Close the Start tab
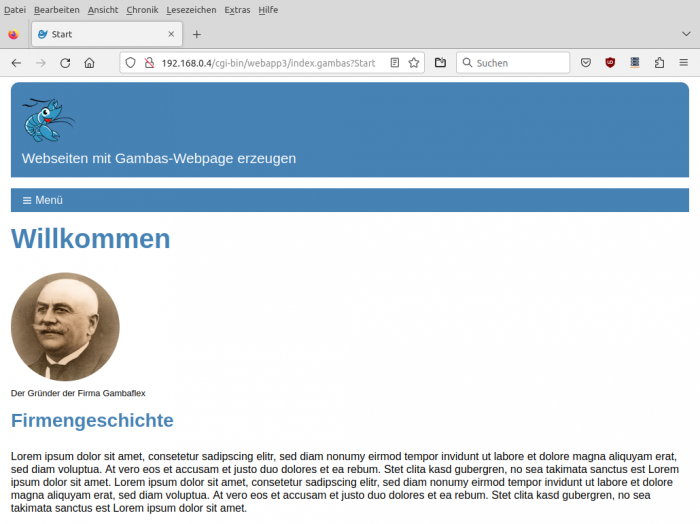The width and height of the screenshot is (700, 524). coord(171,34)
